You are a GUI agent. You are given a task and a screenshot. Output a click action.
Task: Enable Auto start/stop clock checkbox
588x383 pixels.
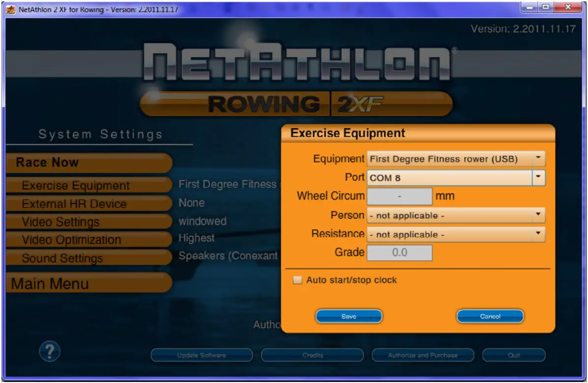pos(297,280)
